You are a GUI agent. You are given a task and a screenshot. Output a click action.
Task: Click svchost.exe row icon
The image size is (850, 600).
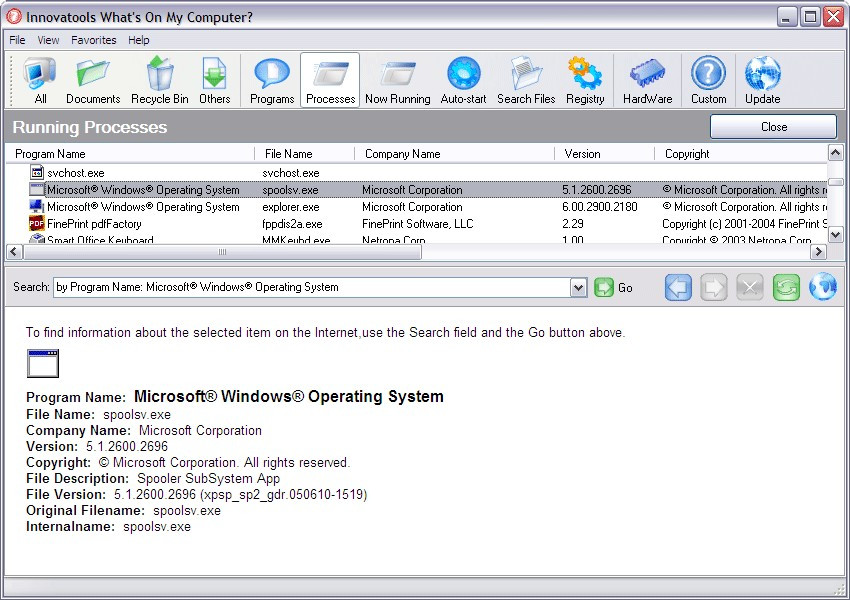point(36,172)
